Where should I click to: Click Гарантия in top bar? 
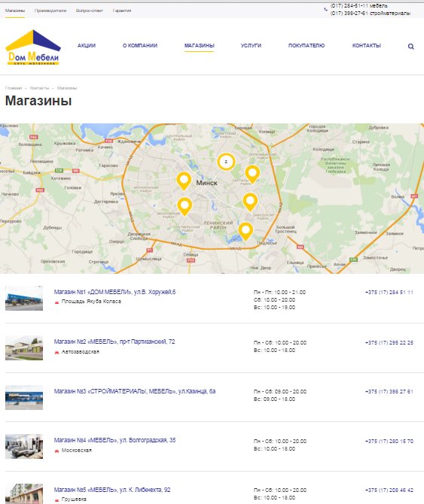tap(122, 11)
